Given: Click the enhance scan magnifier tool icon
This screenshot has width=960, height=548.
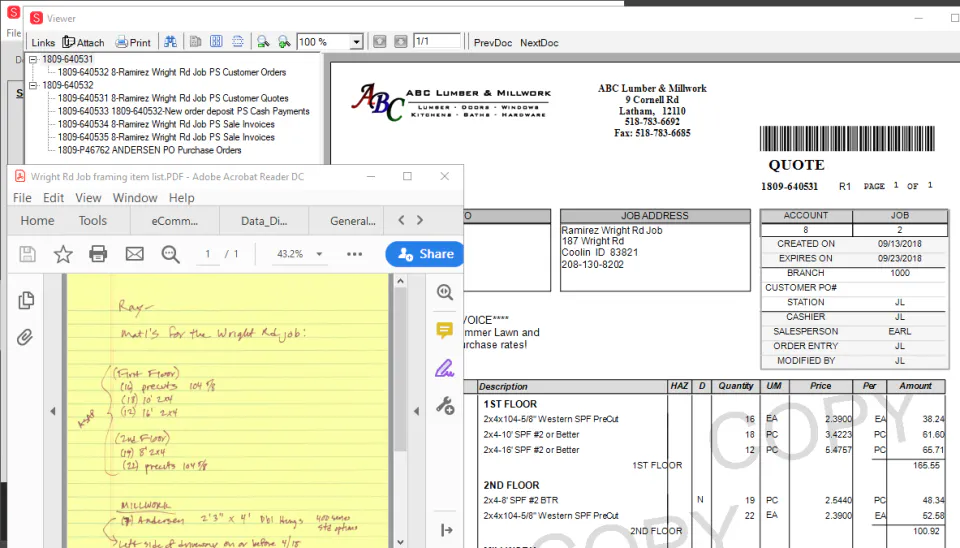Looking at the screenshot, I should (445, 293).
